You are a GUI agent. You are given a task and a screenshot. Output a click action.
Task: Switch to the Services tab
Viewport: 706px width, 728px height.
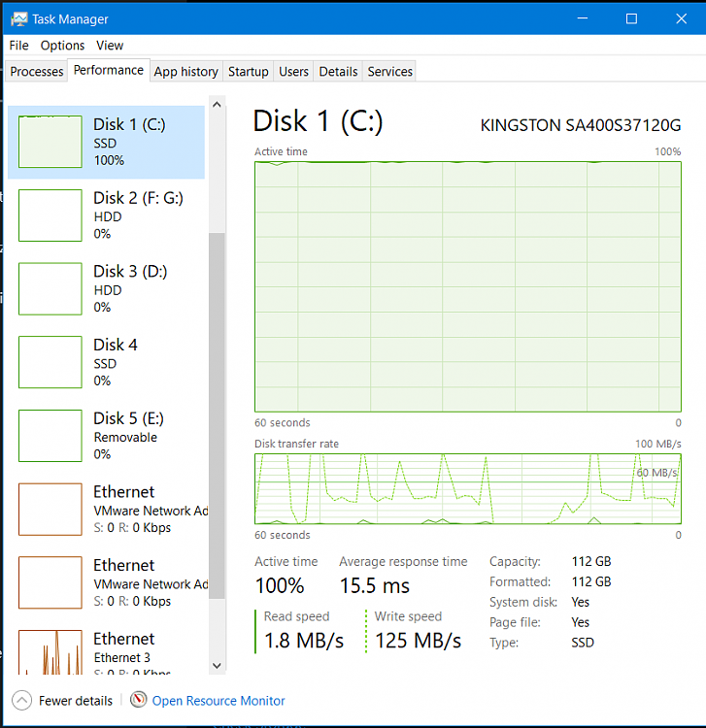tap(389, 72)
